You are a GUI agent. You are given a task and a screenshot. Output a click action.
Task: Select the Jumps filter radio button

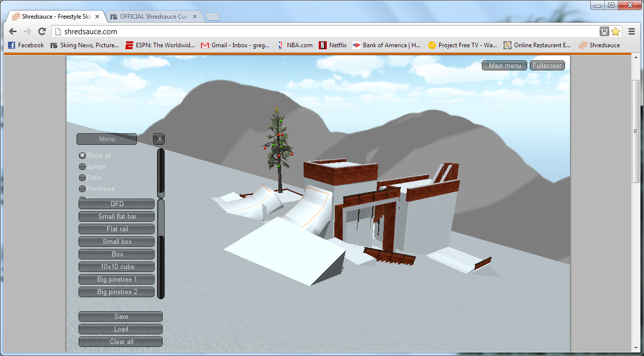[82, 167]
